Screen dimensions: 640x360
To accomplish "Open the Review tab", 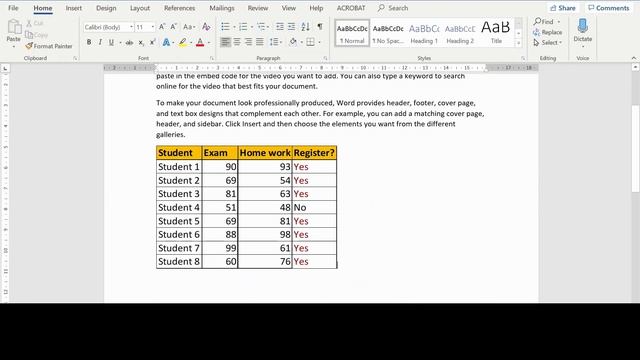I will 258,8.
